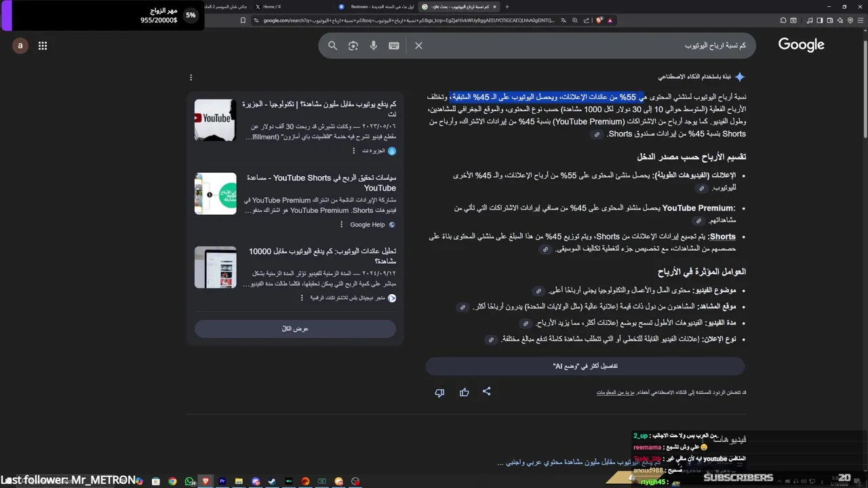Click the source link chip after 'موضوع الفيديو' bullet
This screenshot has width=868, height=488.
538,291
